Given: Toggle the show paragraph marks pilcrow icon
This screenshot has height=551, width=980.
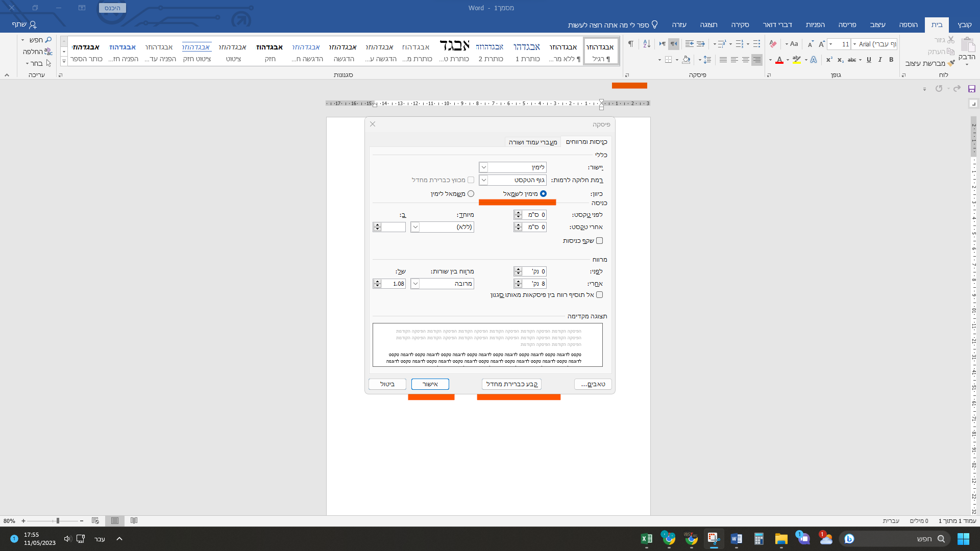Looking at the screenshot, I should [631, 44].
